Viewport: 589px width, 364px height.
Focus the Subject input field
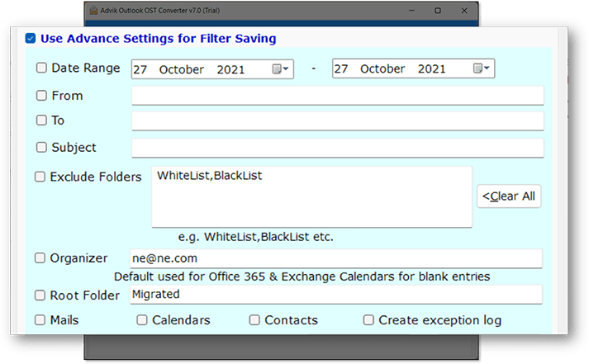[x=338, y=148]
